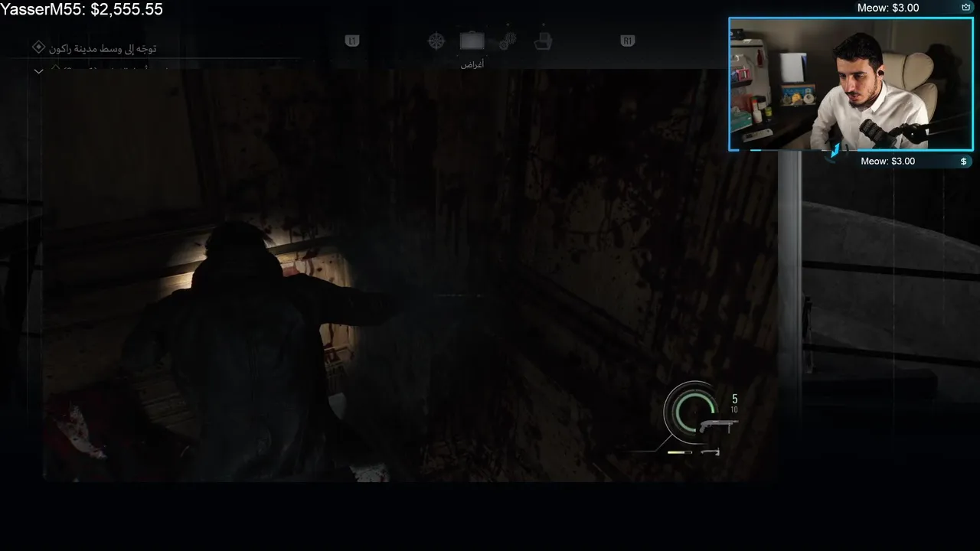This screenshot has height=551, width=980.
Task: Click the hatchet durability bar
Action: (x=679, y=452)
